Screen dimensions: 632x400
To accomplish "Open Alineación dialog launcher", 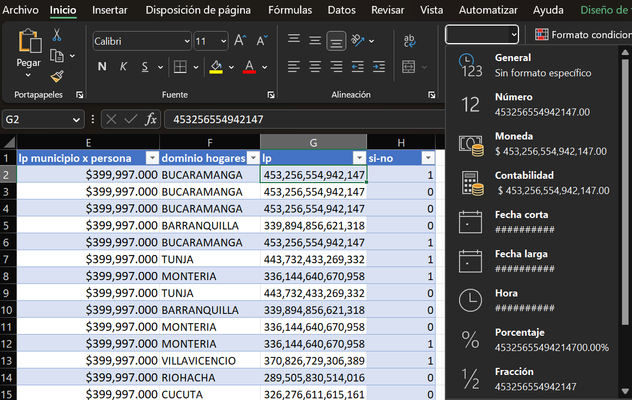I will click(432, 95).
